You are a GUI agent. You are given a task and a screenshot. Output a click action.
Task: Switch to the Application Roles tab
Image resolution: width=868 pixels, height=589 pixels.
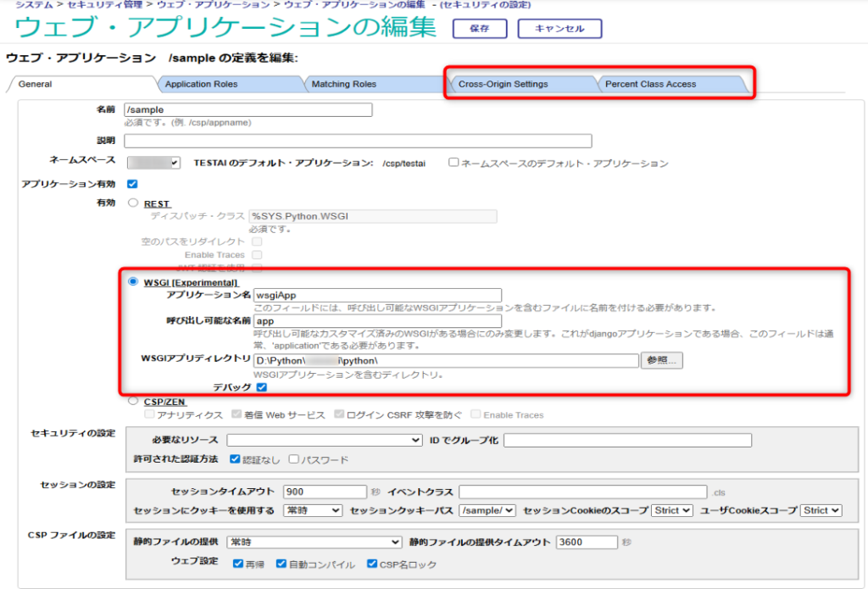click(201, 84)
